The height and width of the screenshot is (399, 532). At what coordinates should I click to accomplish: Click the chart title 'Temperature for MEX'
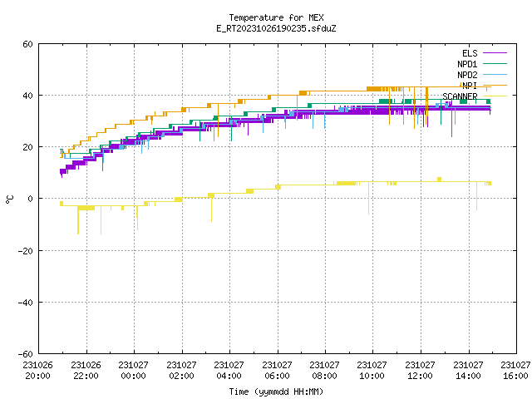coord(276,17)
